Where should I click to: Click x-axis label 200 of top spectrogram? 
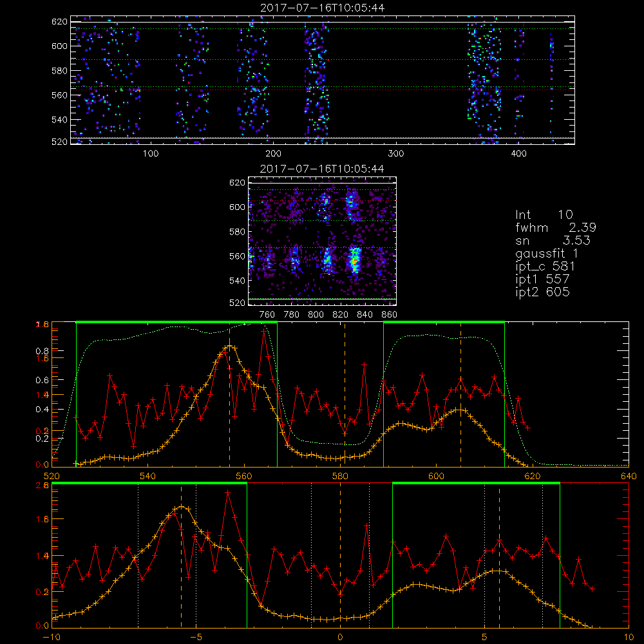(x=274, y=154)
